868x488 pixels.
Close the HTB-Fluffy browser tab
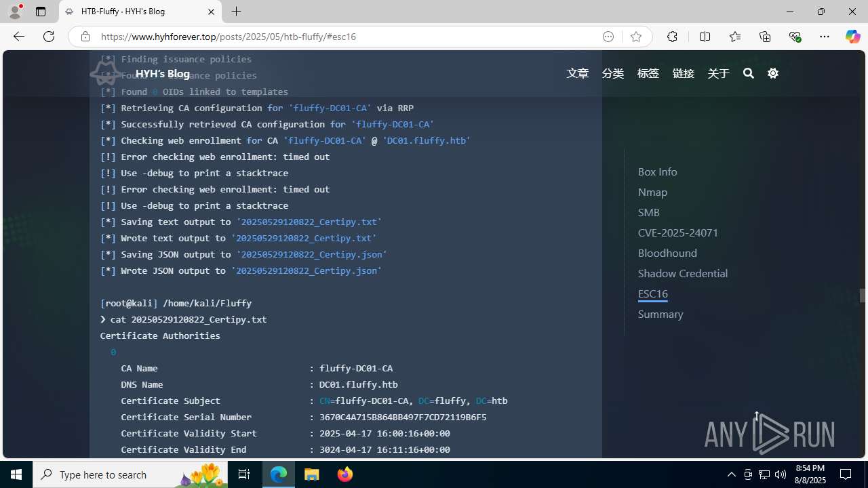[211, 12]
